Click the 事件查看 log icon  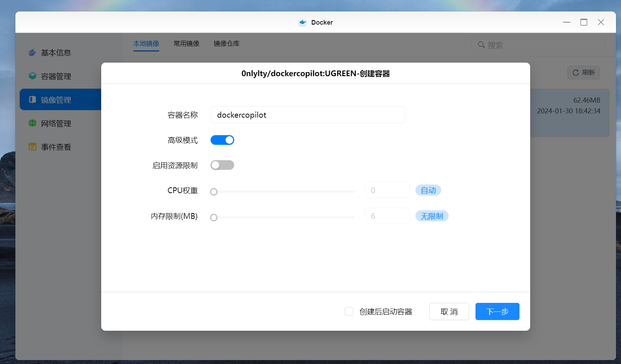tap(33, 147)
